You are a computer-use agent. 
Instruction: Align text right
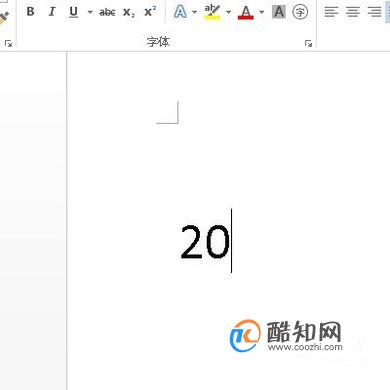point(374,12)
